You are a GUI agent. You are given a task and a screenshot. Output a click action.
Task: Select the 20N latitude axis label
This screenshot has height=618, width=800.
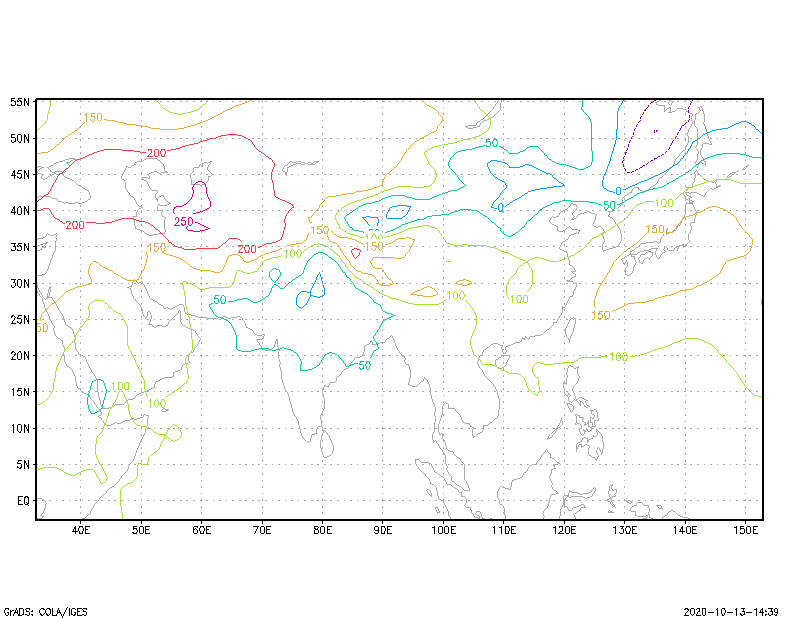pos(20,356)
